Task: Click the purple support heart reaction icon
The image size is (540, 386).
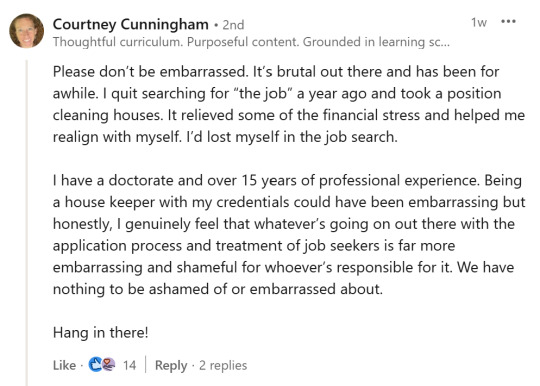Action: click(109, 364)
